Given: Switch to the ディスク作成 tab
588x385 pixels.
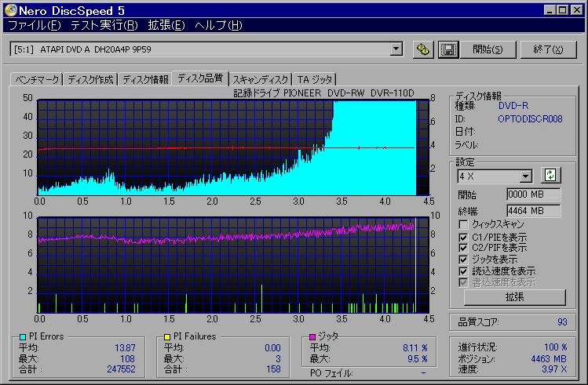Looking at the screenshot, I should pyautogui.click(x=90, y=79).
